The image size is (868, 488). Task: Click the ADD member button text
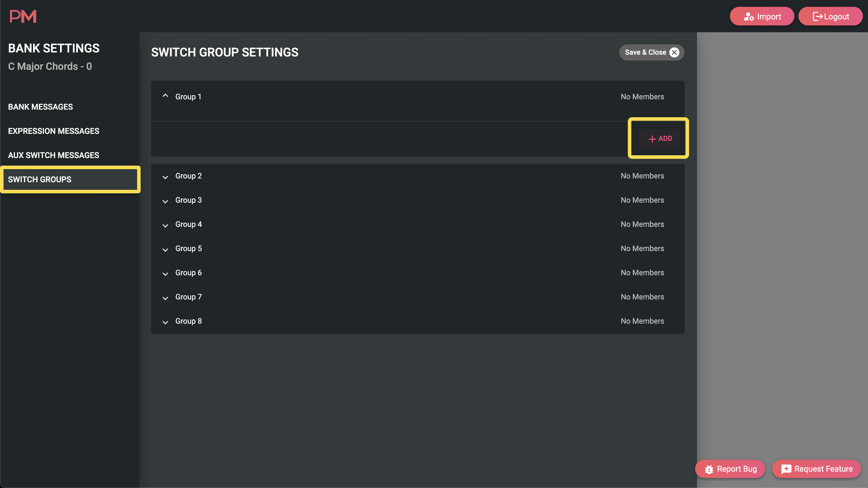[x=665, y=139]
